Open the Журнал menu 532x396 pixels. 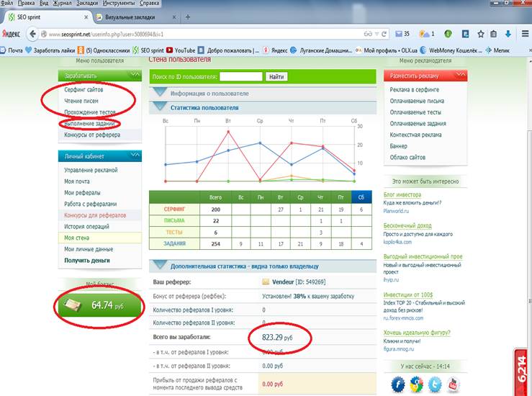62,3
